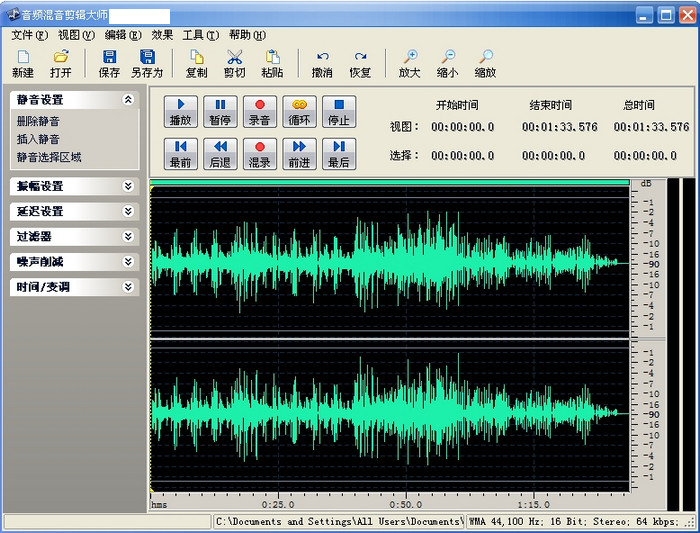Collapse the 静音设置 panel

[x=128, y=100]
